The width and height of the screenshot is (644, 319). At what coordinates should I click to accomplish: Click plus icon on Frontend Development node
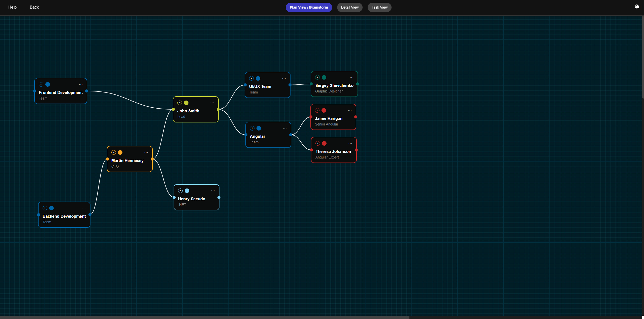point(41,84)
